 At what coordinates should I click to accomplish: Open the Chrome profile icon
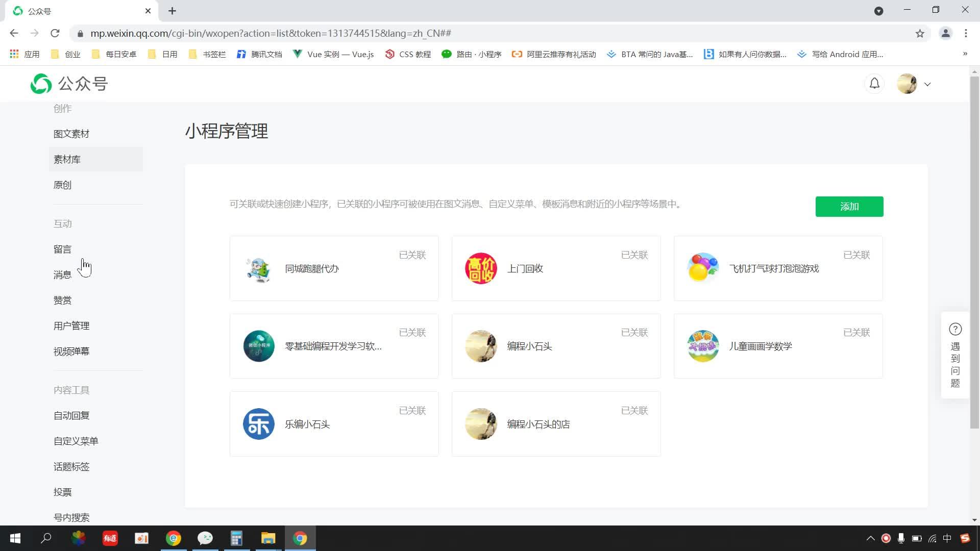(x=945, y=33)
